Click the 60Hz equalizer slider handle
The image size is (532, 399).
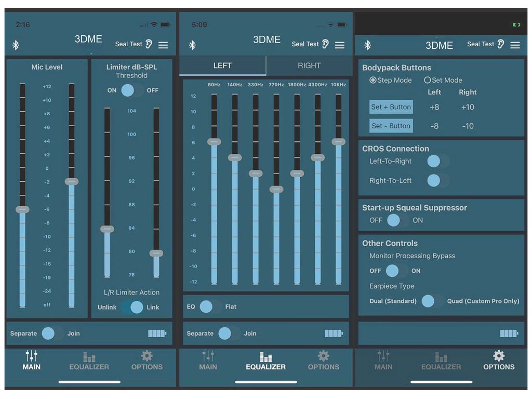(x=214, y=142)
